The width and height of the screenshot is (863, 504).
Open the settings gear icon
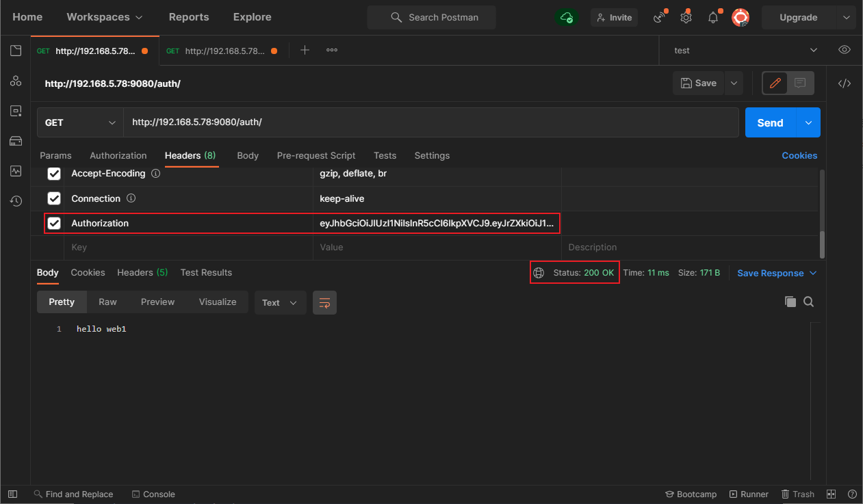[x=685, y=17]
